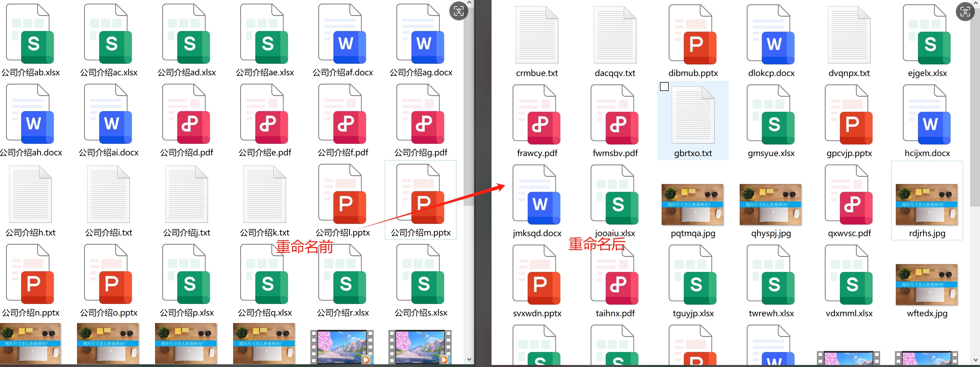Click the screenshot capture button in right pane
This screenshot has width=980, height=367.
coord(965,12)
